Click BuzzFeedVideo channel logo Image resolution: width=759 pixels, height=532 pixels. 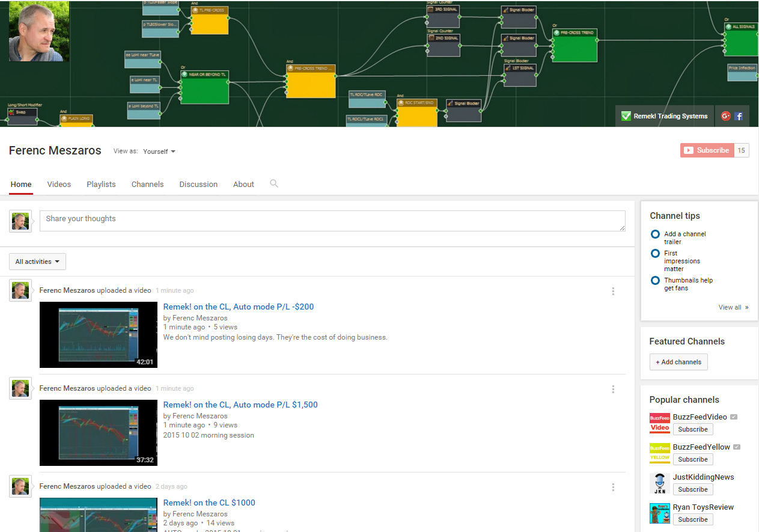tap(659, 423)
